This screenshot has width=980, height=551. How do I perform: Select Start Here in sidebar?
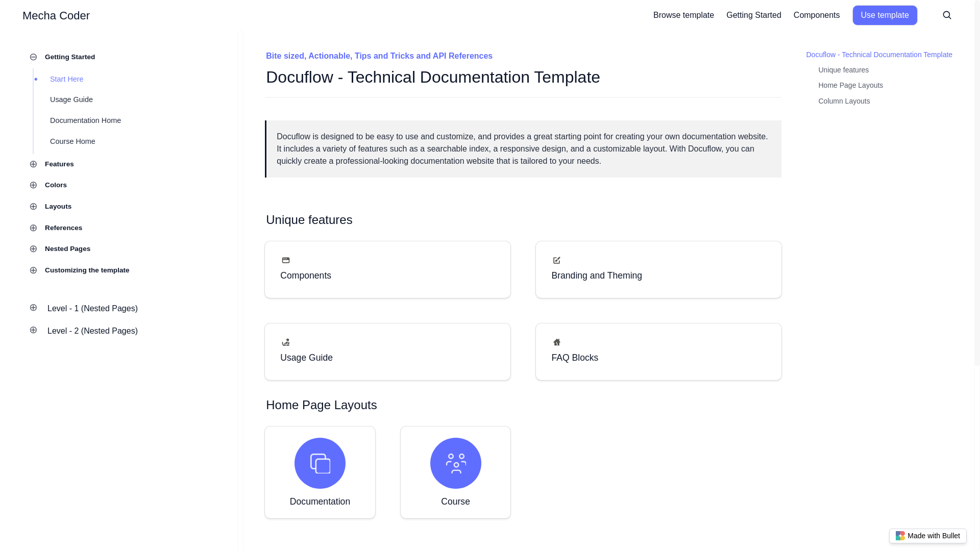coord(66,79)
